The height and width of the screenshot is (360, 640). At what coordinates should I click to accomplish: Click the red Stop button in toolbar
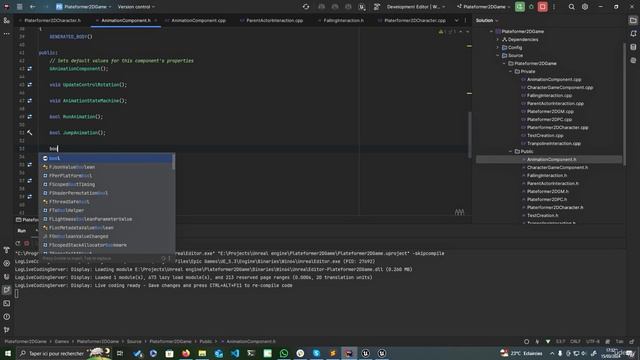pos(542,7)
